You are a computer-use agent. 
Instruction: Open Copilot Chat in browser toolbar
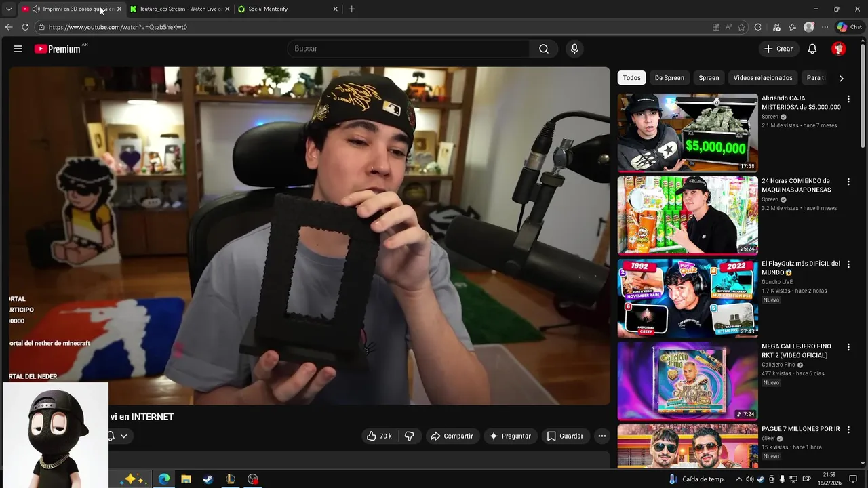coord(849,27)
